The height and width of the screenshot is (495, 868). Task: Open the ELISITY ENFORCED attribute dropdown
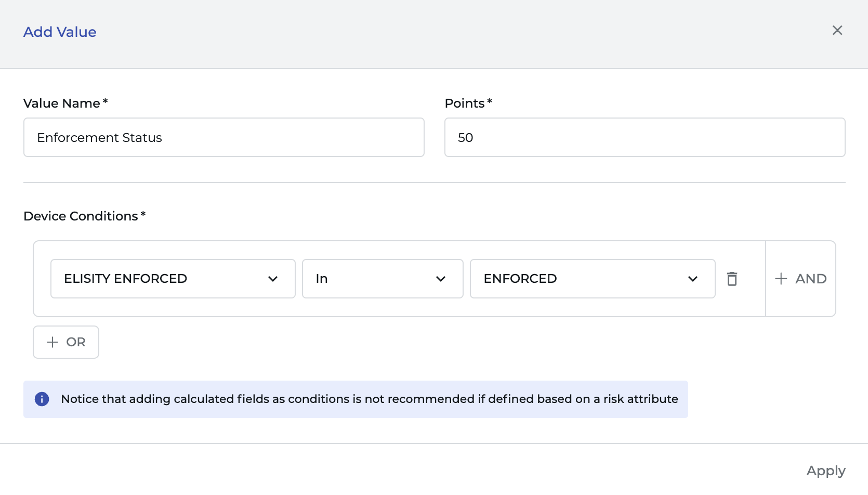[x=173, y=279]
